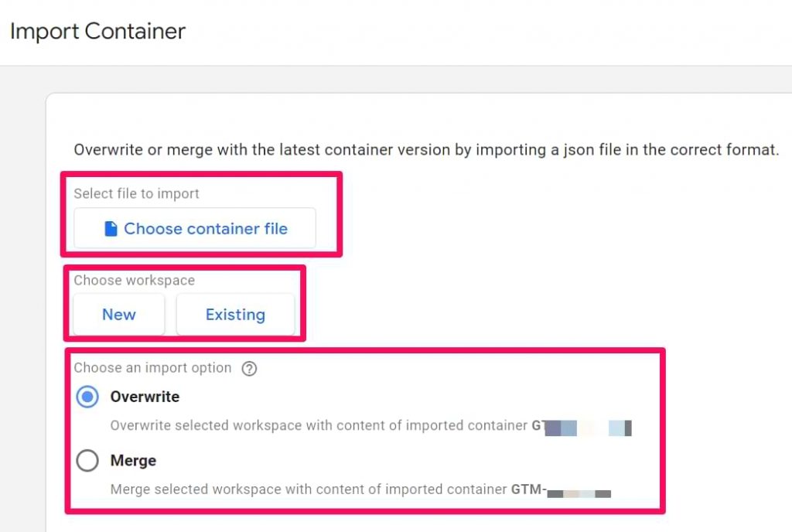This screenshot has height=532, width=792.
Task: Click the bold Overwrite option label
Action: [x=145, y=397]
